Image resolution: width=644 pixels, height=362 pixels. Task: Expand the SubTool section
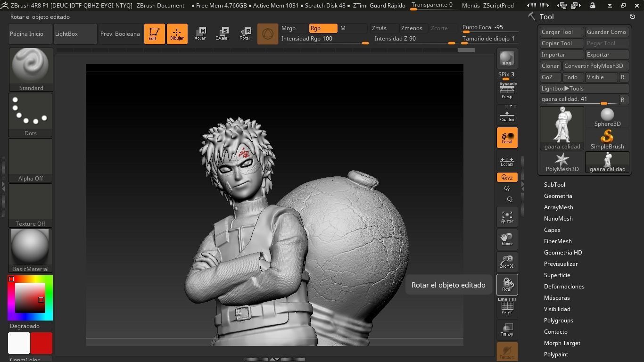pyautogui.click(x=554, y=185)
